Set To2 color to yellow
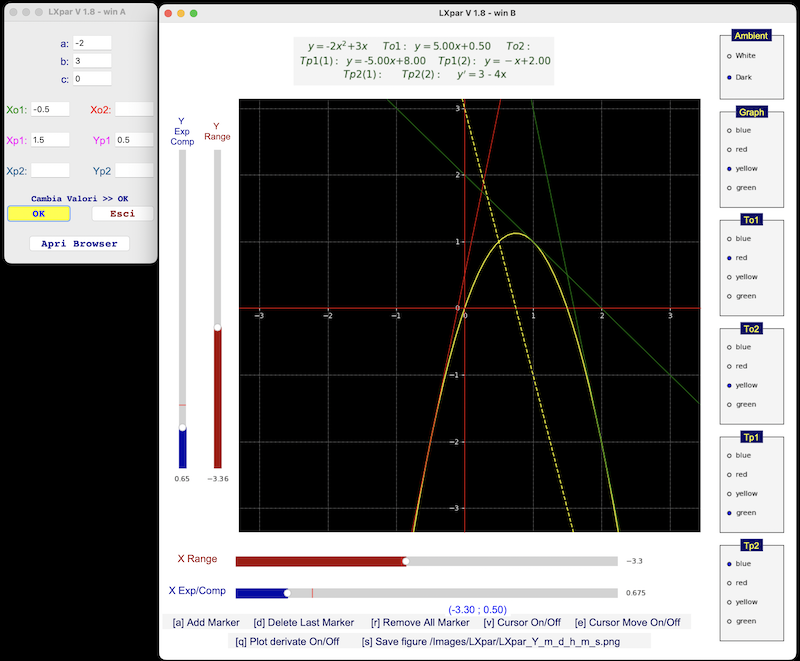Viewport: 800px width, 661px height. click(729, 386)
